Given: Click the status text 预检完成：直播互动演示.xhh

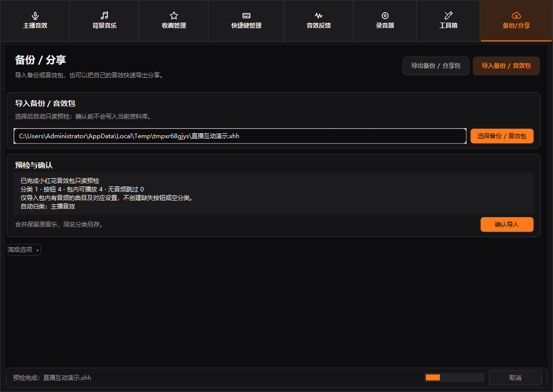Looking at the screenshot, I should coord(52,378).
